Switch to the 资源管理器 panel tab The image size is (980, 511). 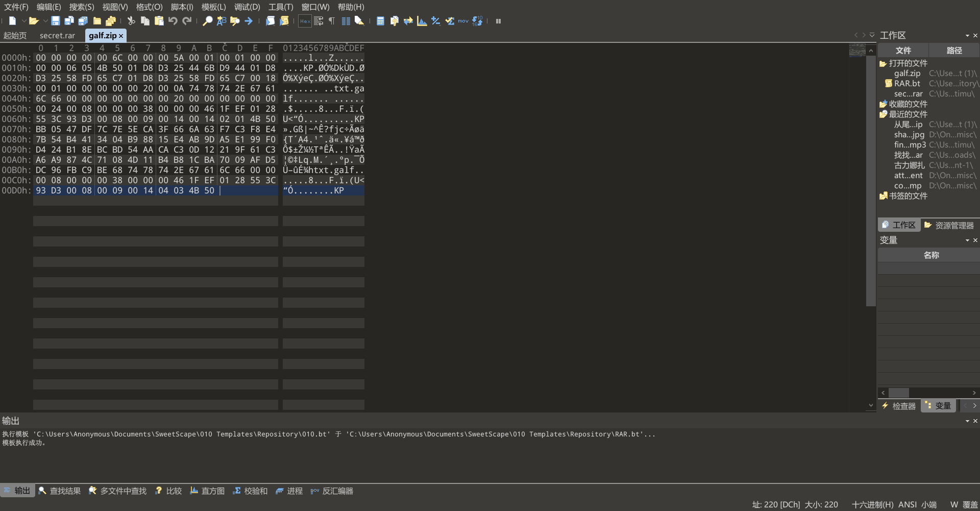[949, 225]
